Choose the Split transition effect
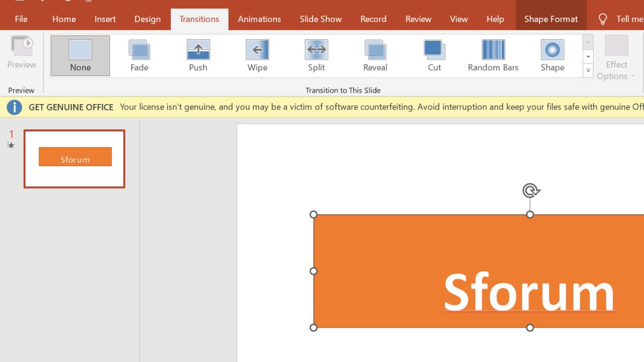Viewport: 644px width, 362px height. tap(316, 55)
